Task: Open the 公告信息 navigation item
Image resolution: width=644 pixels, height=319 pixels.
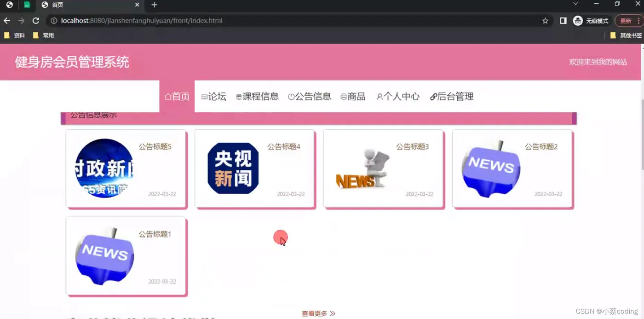Action: pos(310,96)
